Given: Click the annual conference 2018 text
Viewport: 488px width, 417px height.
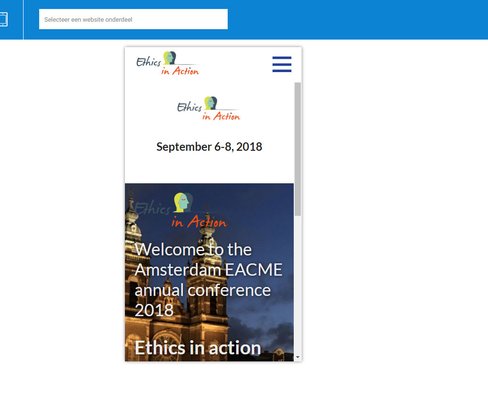Looking at the screenshot, I should tap(202, 300).
